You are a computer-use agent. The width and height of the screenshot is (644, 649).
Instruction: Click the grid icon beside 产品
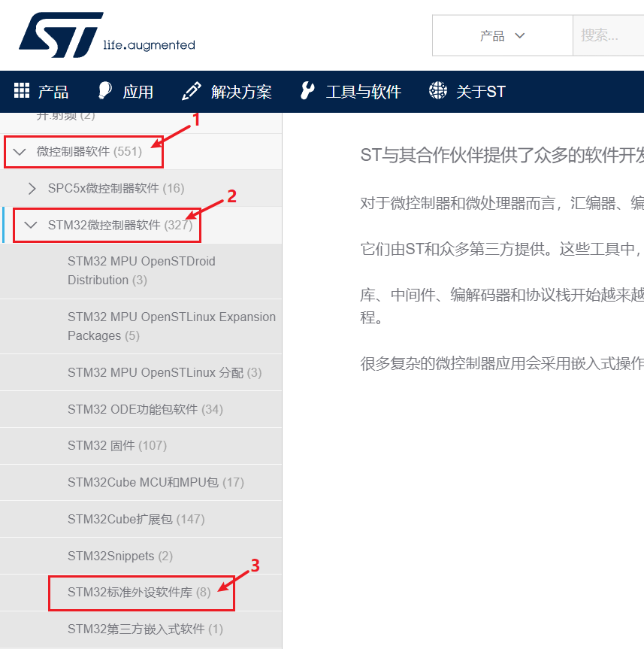(22, 90)
